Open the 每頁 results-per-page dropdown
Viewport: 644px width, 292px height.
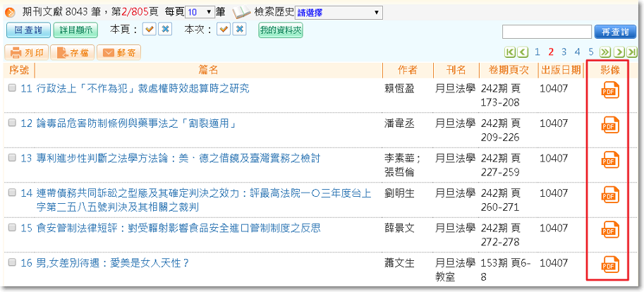200,13
